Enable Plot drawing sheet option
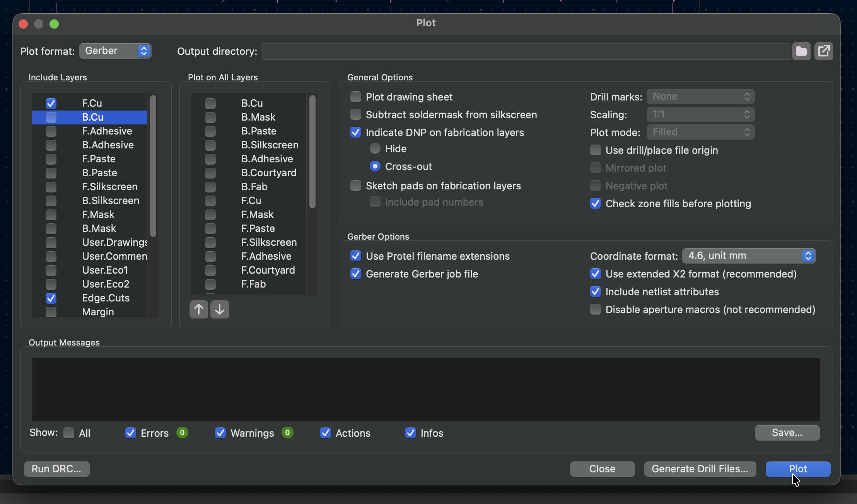The width and height of the screenshot is (857, 504). click(x=355, y=97)
